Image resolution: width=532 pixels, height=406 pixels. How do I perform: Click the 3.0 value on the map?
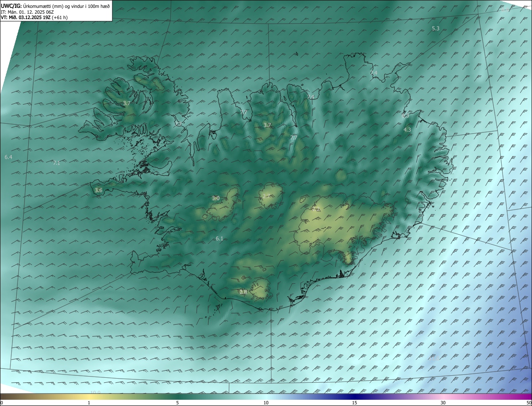216,198
